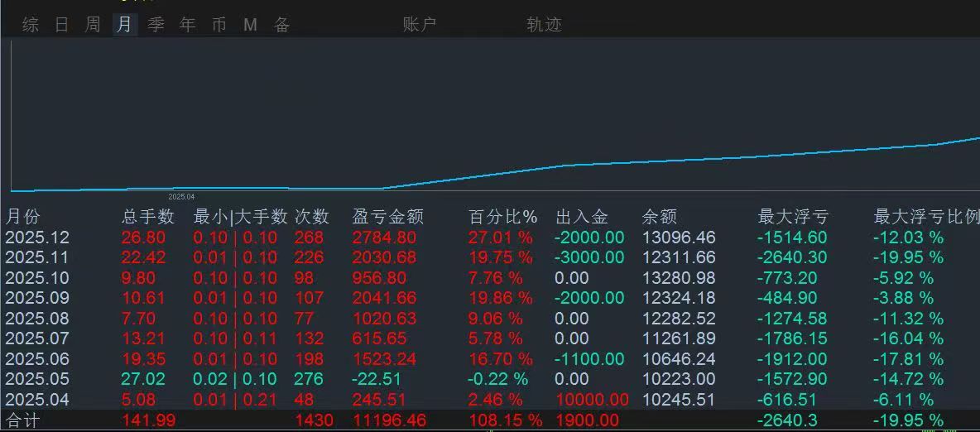980x432 pixels.
Task: Click percentage 16.70 %
Action: click(x=501, y=359)
